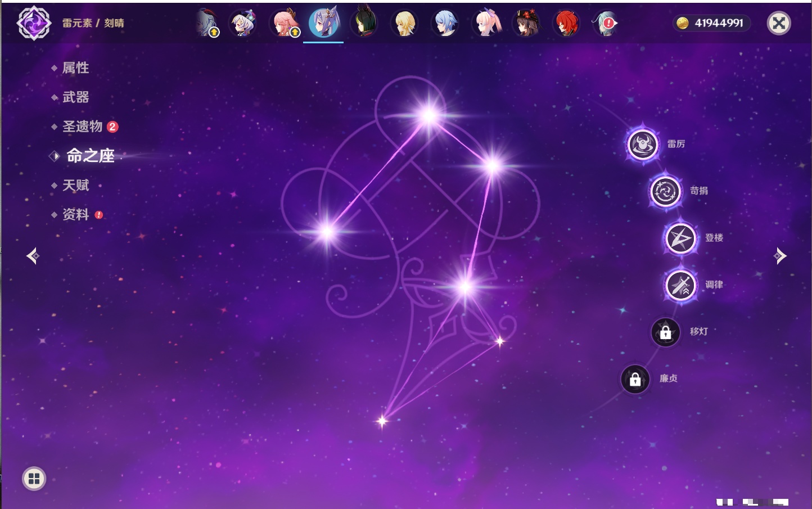
Task: Click the 移灯 label text
Action: click(699, 331)
